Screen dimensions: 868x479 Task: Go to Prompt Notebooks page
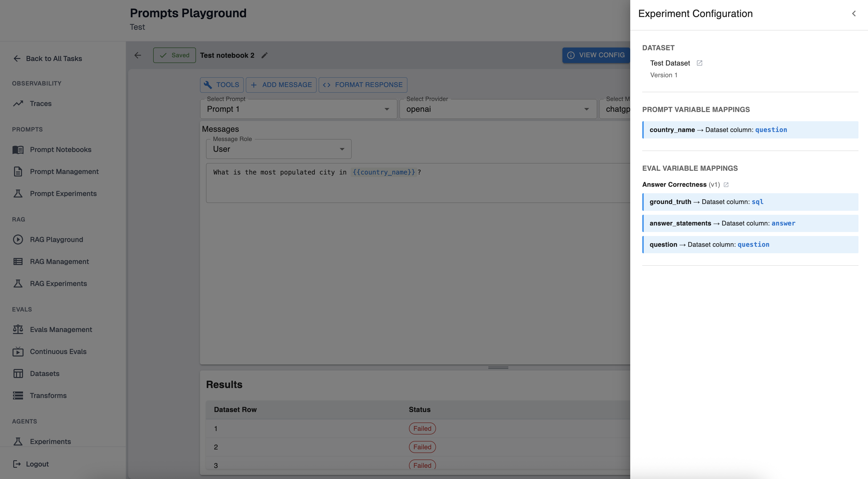pos(60,149)
